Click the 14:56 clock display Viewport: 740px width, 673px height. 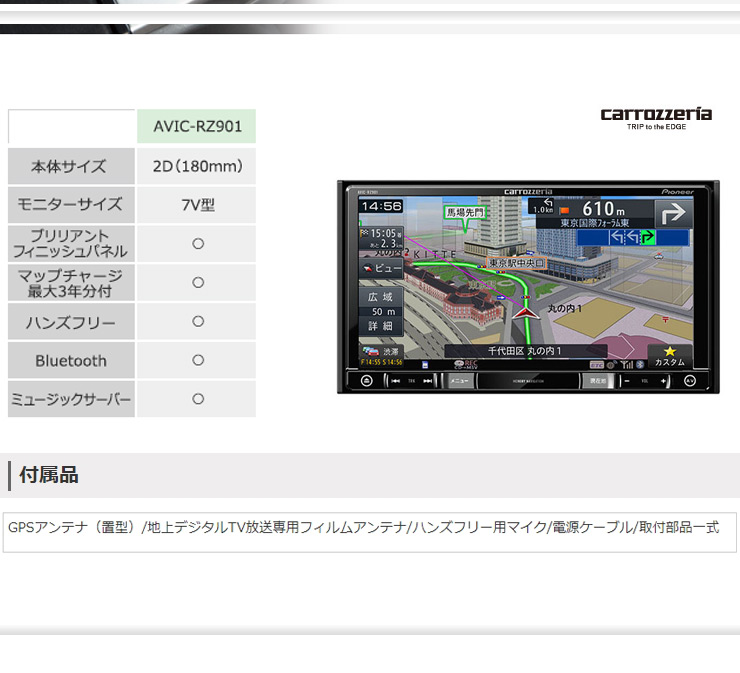[x=381, y=207]
